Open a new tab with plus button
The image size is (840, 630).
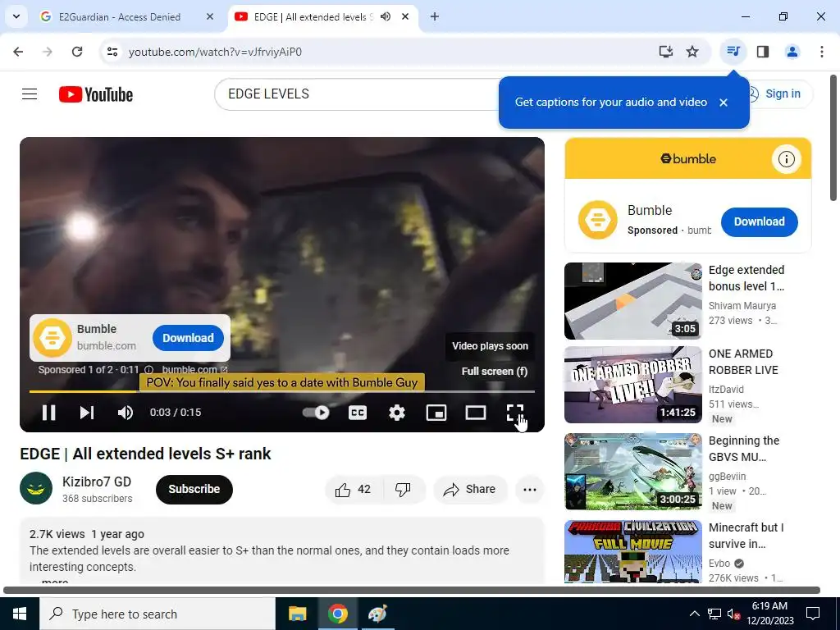(435, 16)
